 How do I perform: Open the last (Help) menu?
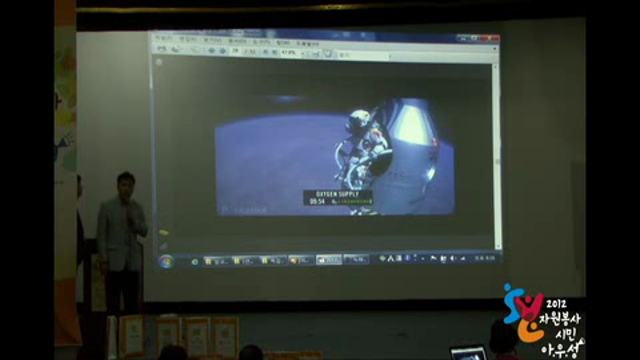[x=308, y=44]
